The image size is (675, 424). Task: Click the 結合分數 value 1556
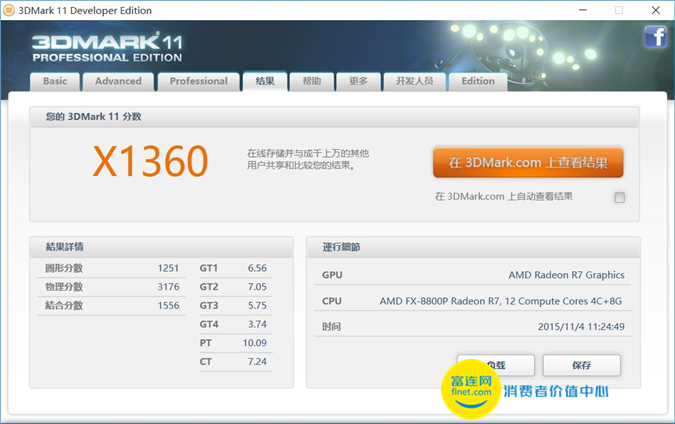pos(168,306)
